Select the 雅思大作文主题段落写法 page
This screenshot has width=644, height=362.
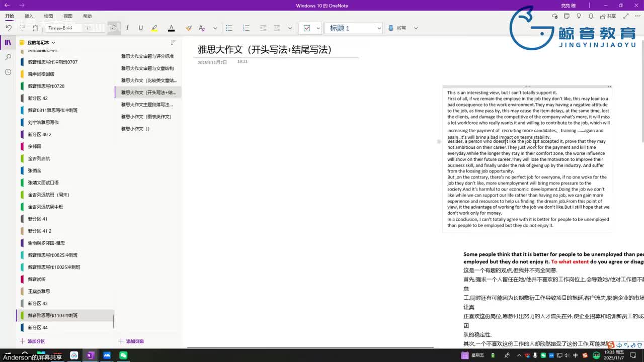[x=148, y=105]
